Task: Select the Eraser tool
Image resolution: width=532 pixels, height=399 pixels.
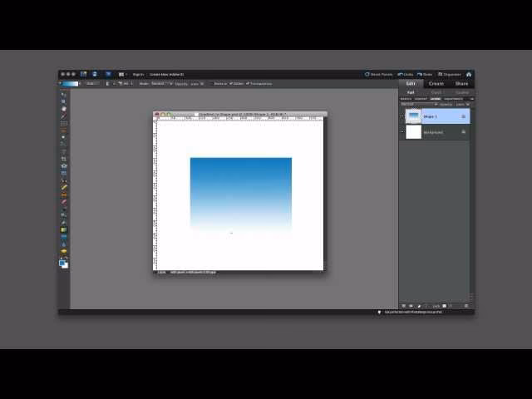Action: (63, 201)
